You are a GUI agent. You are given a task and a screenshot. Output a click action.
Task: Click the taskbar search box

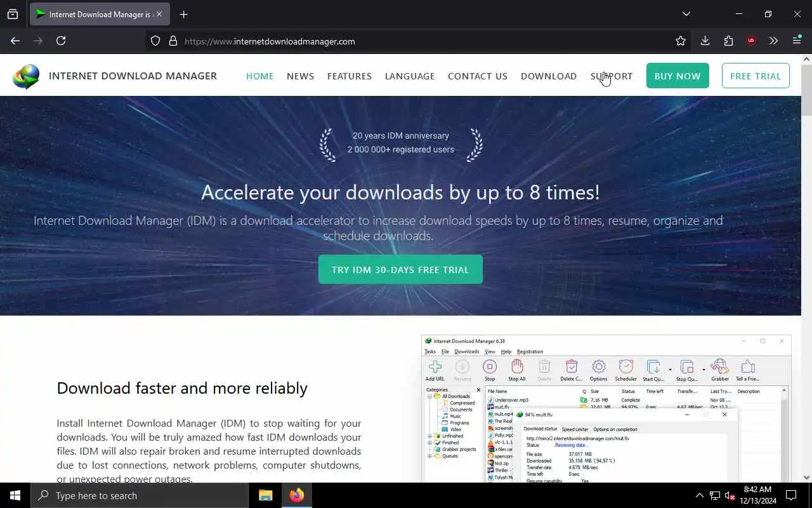(140, 495)
